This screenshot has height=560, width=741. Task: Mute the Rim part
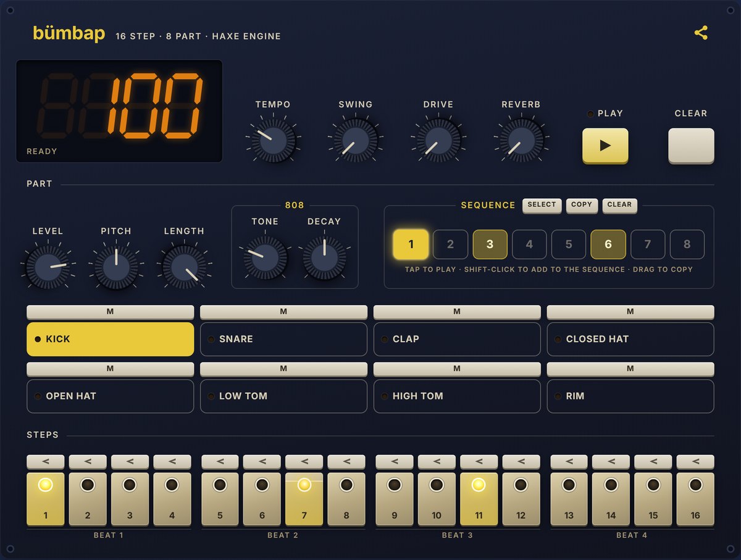pyautogui.click(x=630, y=369)
